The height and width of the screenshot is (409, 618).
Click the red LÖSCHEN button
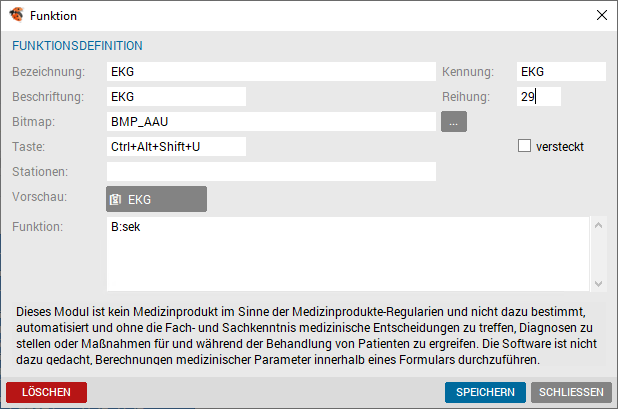(x=47, y=392)
